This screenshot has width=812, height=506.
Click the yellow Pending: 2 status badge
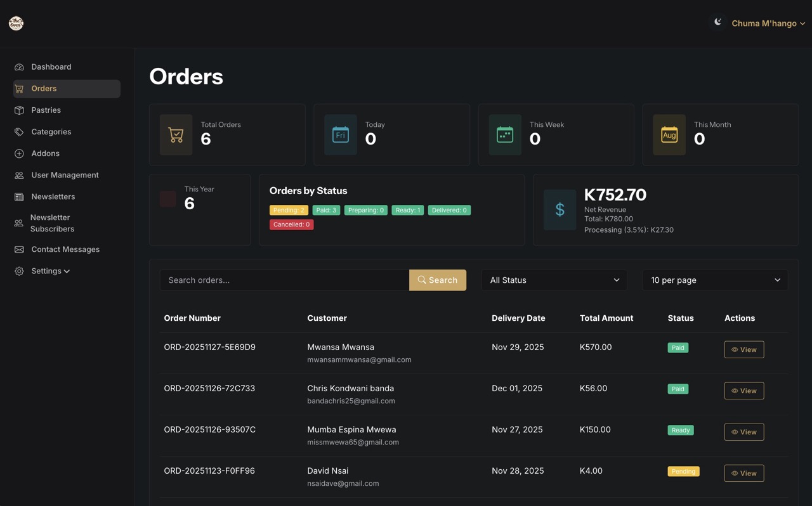click(x=289, y=210)
